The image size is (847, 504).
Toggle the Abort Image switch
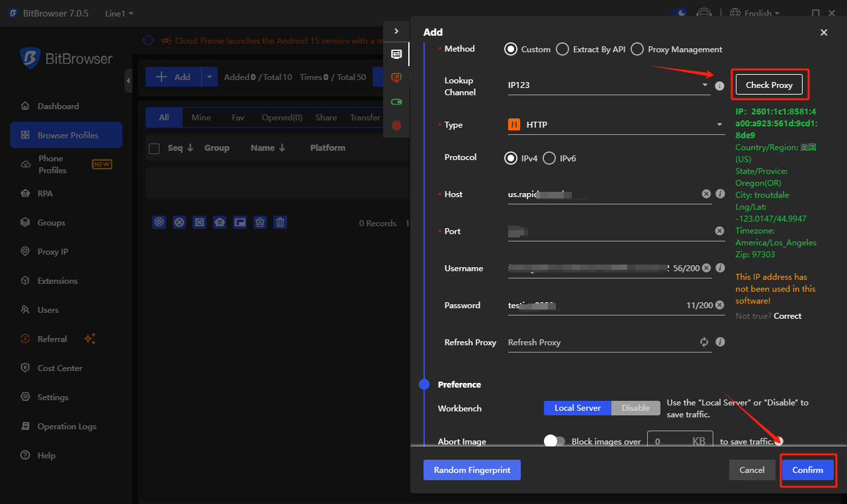(555, 441)
